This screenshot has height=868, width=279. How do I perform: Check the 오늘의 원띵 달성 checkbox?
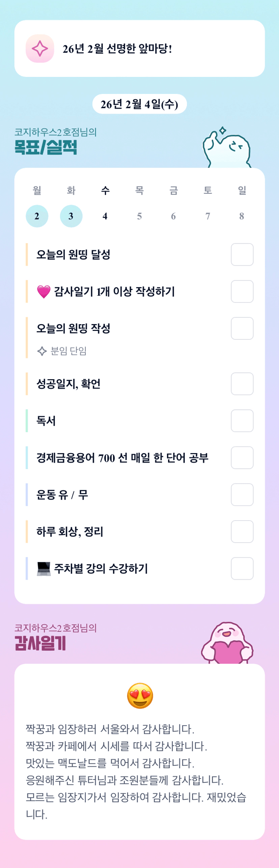pos(242,255)
